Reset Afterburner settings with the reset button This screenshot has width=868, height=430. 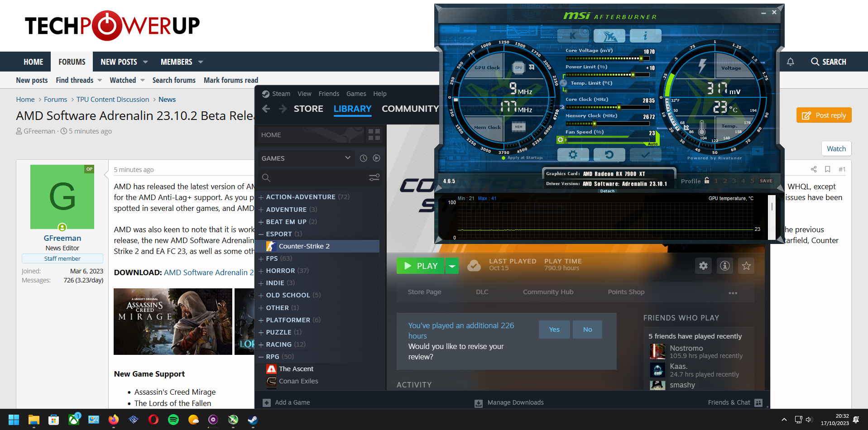point(609,155)
